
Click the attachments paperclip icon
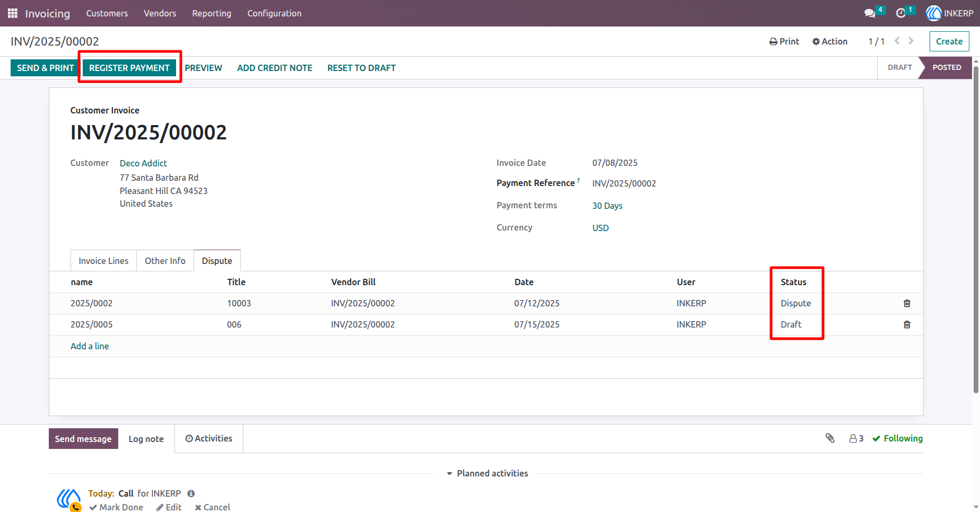pyautogui.click(x=830, y=438)
